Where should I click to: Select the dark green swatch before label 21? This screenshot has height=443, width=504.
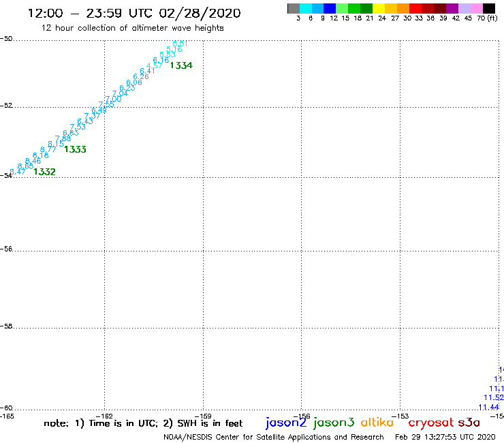[x=366, y=8]
